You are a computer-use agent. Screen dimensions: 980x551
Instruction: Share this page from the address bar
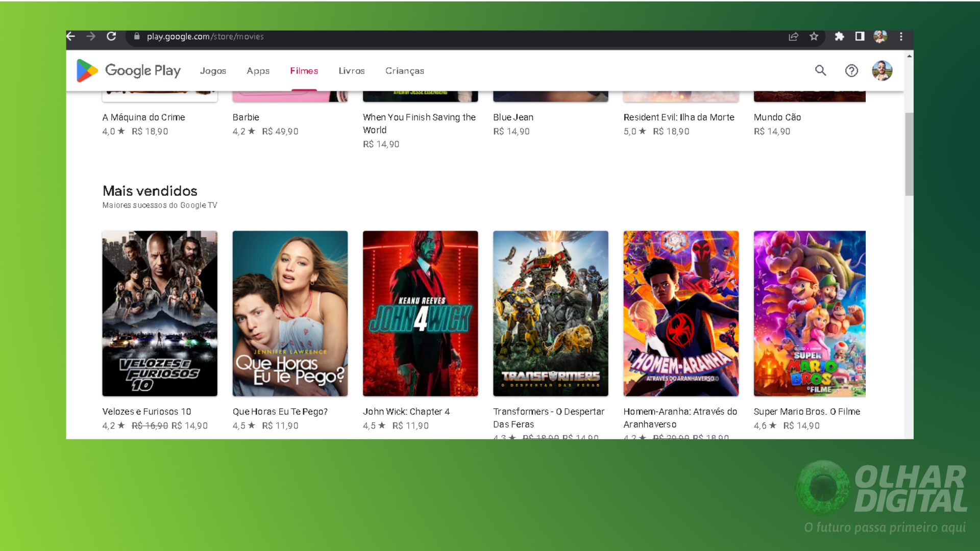[x=793, y=37]
